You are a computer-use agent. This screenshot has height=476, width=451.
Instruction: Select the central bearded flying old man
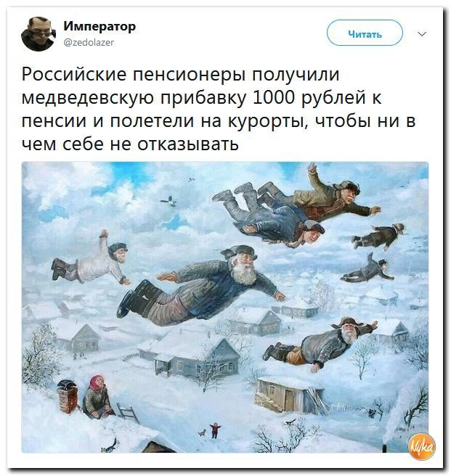tap(200, 285)
